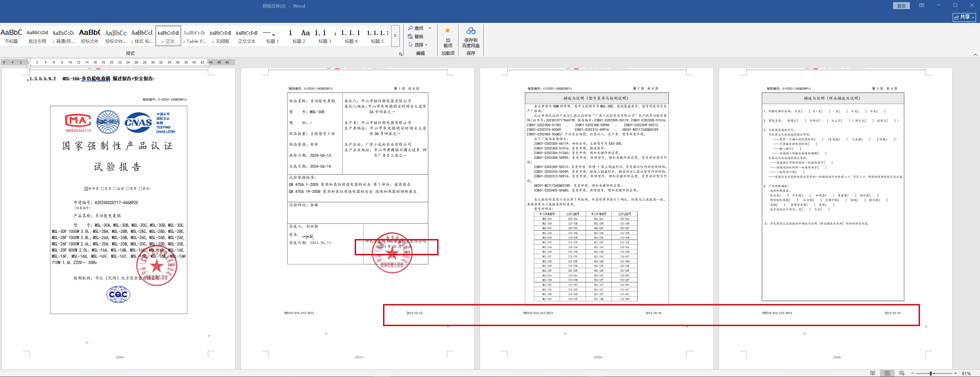Switch to Read Mode view

(873, 373)
